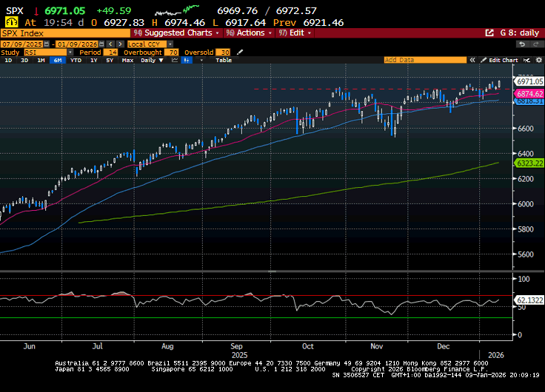This screenshot has height=392, width=545.
Task: Select the line chart type icon
Action: pos(174,60)
